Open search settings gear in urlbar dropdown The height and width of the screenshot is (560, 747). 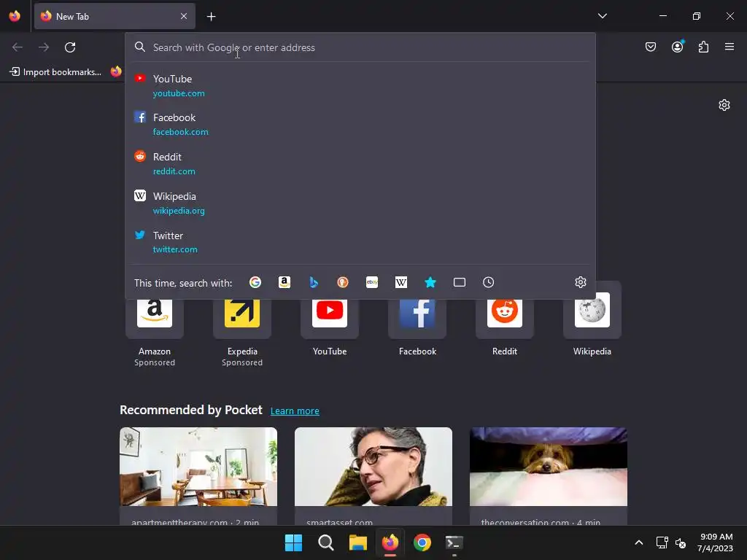[580, 282]
